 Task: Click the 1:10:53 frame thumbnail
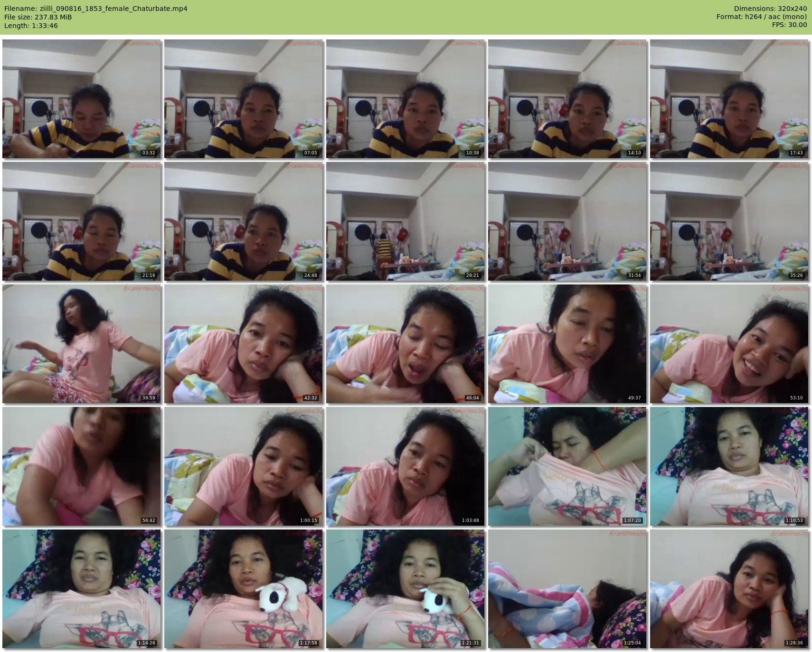click(x=729, y=466)
